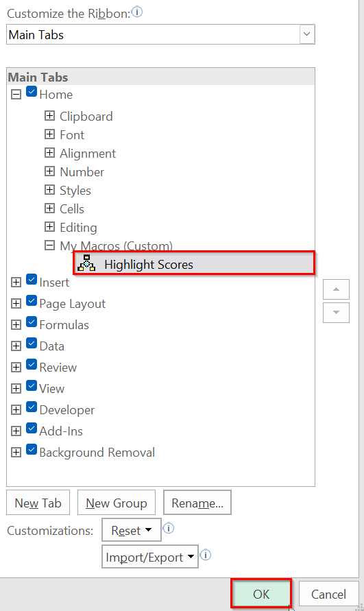Screen dimensions: 364x611
Task: Uncheck the Home tab checkbox
Action: 32,92
